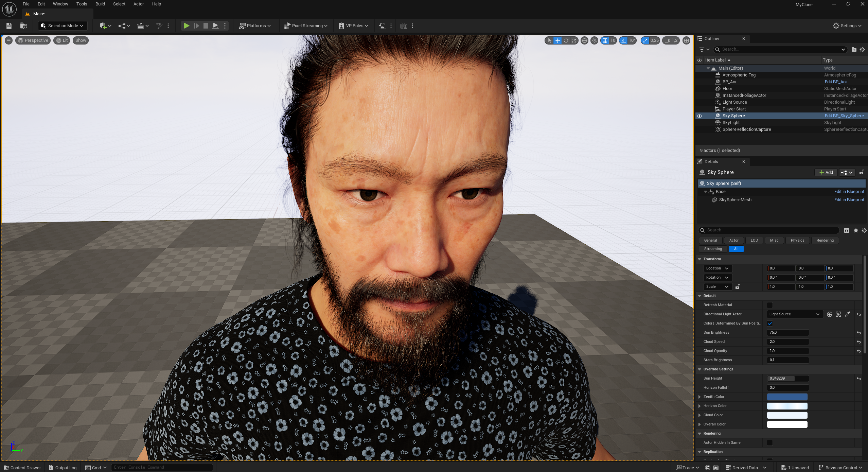Image resolution: width=868 pixels, height=472 pixels.
Task: Open the Content Drawer
Action: (x=22, y=468)
